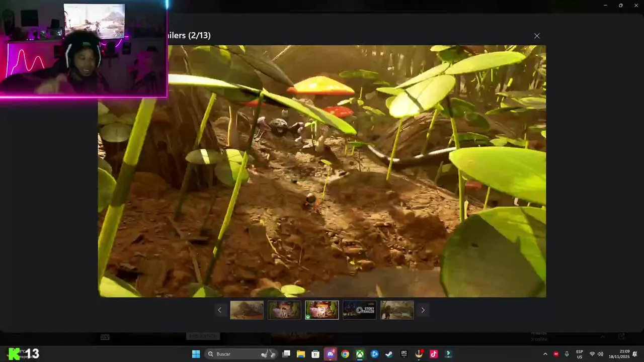Image resolution: width=644 pixels, height=362 pixels.
Task: Open the first gallery thumbnail
Action: (x=247, y=310)
